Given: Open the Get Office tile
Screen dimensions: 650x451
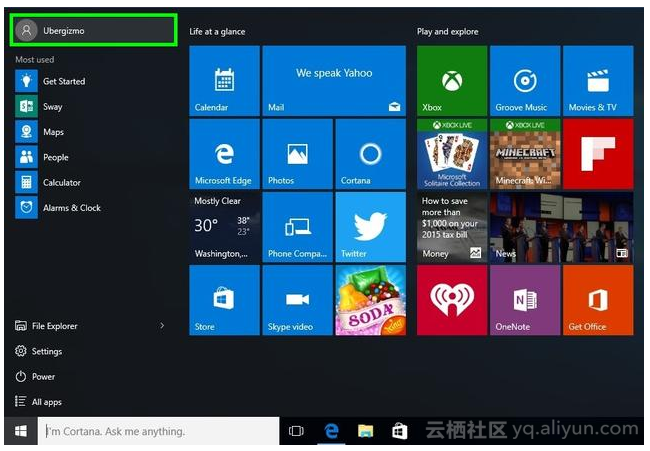Looking at the screenshot, I should [598, 300].
